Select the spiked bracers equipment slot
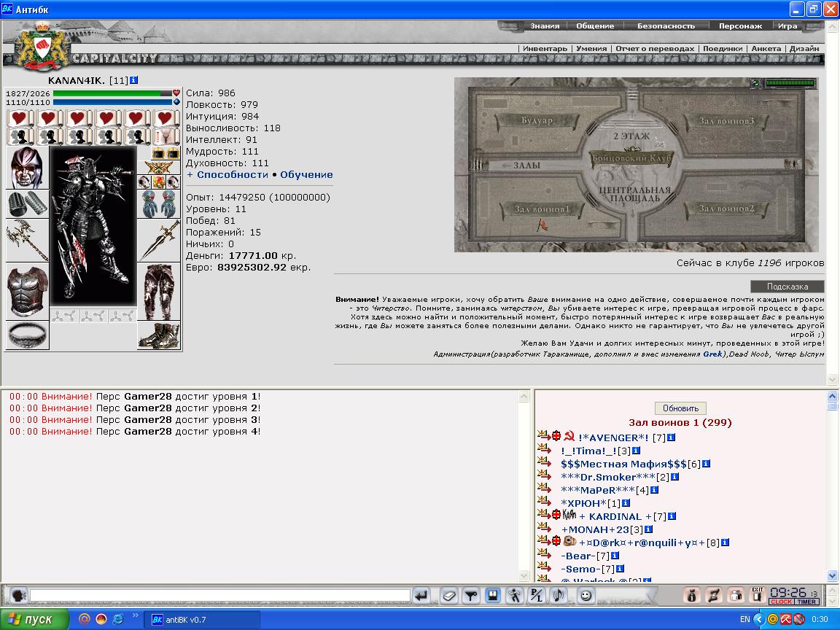Viewport: 840px width, 630px height. coord(27,204)
